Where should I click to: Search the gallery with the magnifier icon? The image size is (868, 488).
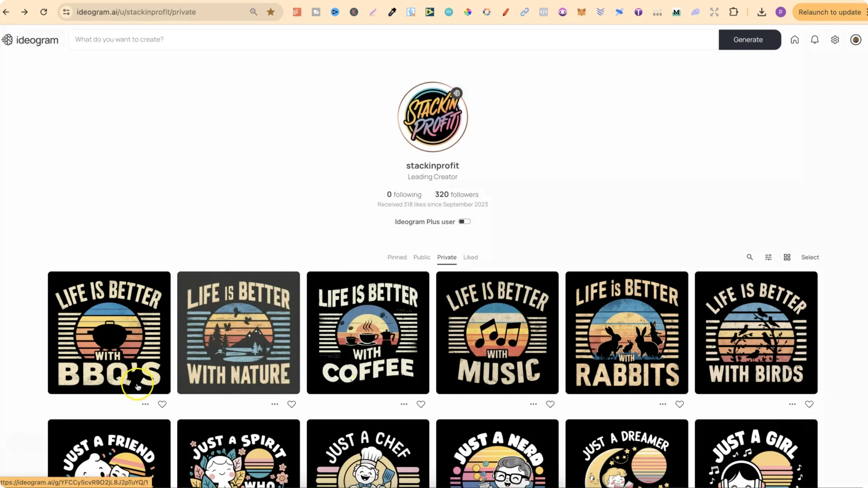[x=750, y=257]
